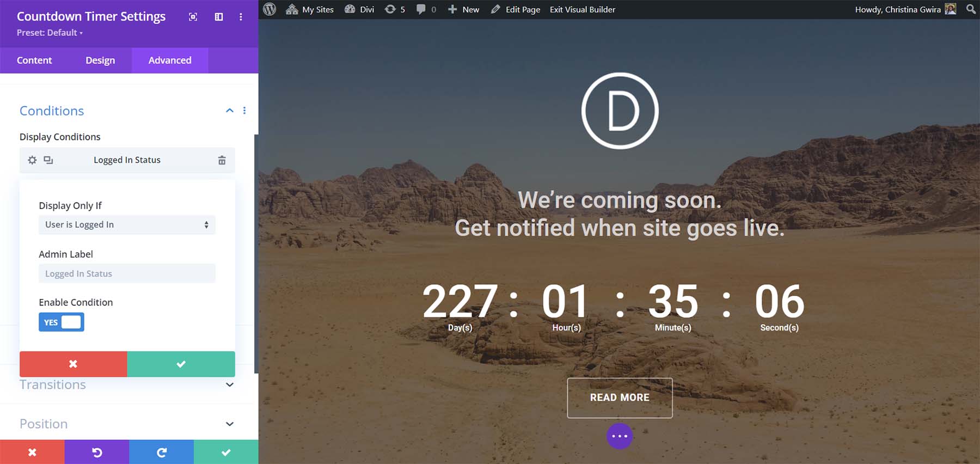Select the Advanced tab
The image size is (980, 464).
pos(170,60)
